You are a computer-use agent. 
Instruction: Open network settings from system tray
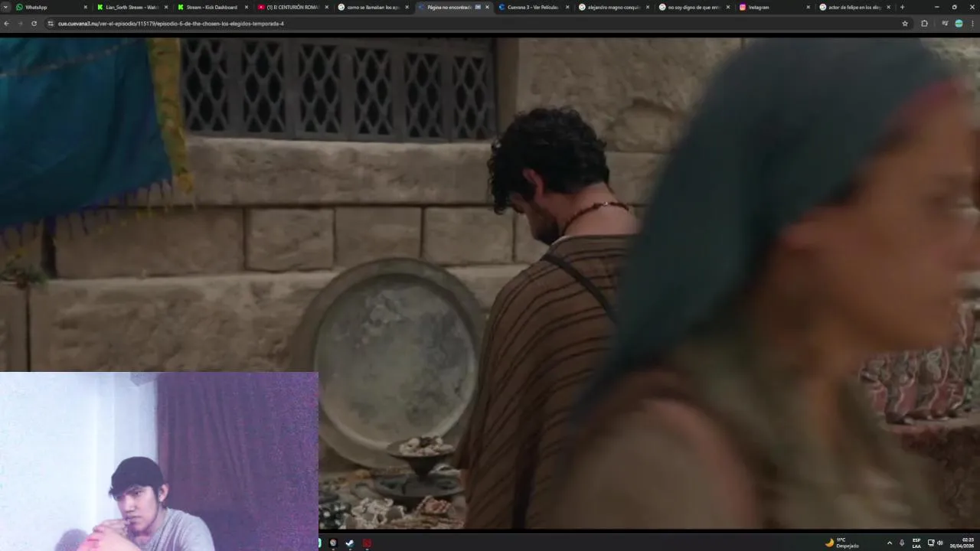[x=931, y=543]
